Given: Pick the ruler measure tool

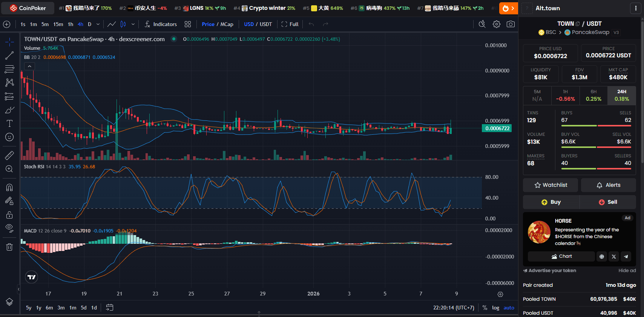Looking at the screenshot, I should tap(9, 155).
